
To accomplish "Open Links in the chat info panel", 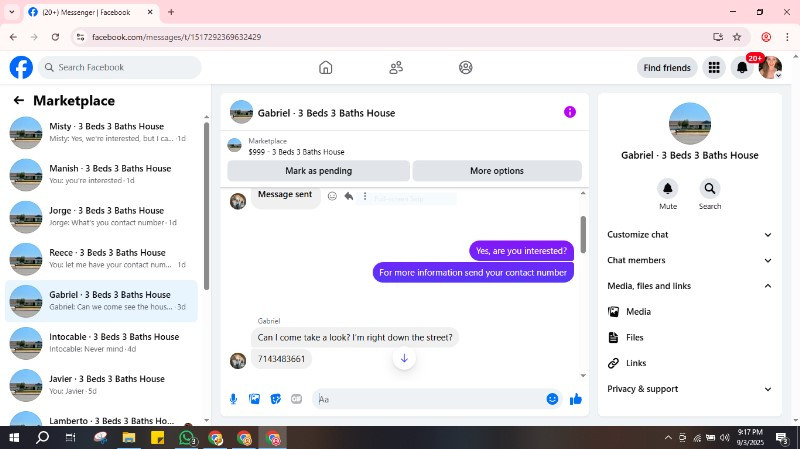I will point(689,363).
